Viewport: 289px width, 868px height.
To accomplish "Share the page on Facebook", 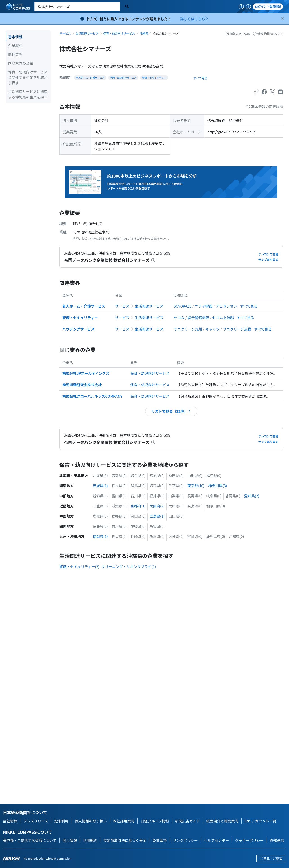I will (264, 92).
